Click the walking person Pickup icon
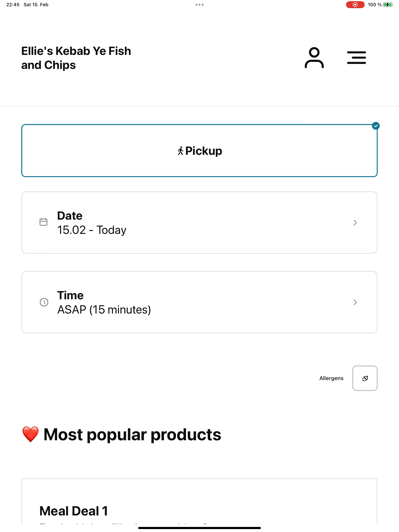This screenshot has height=532, width=399. click(x=180, y=151)
